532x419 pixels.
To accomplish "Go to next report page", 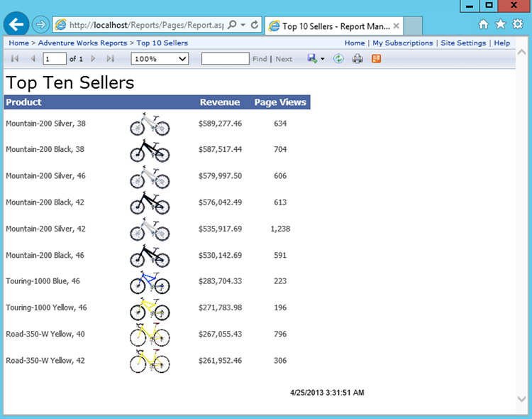I will (93, 58).
